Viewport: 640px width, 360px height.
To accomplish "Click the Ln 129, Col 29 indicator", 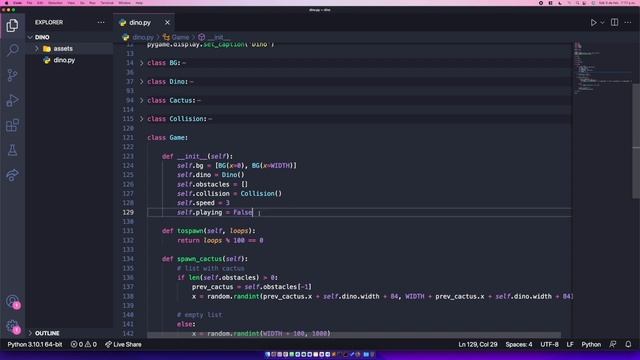I will pyautogui.click(x=478, y=344).
